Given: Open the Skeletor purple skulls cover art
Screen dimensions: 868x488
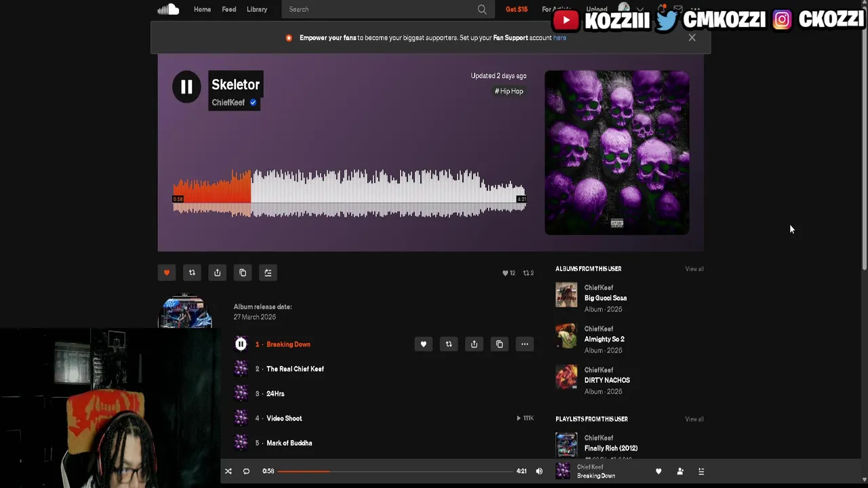Looking at the screenshot, I should (x=617, y=152).
